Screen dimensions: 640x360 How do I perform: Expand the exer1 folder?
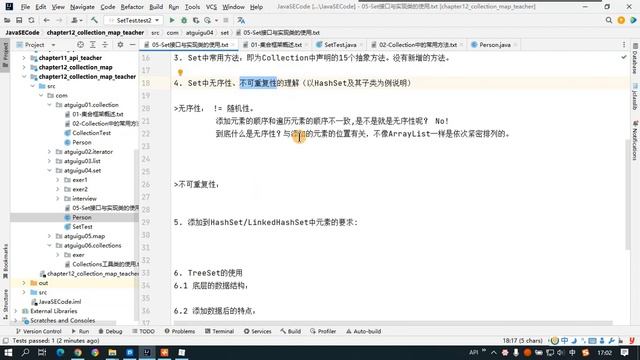coord(58,180)
